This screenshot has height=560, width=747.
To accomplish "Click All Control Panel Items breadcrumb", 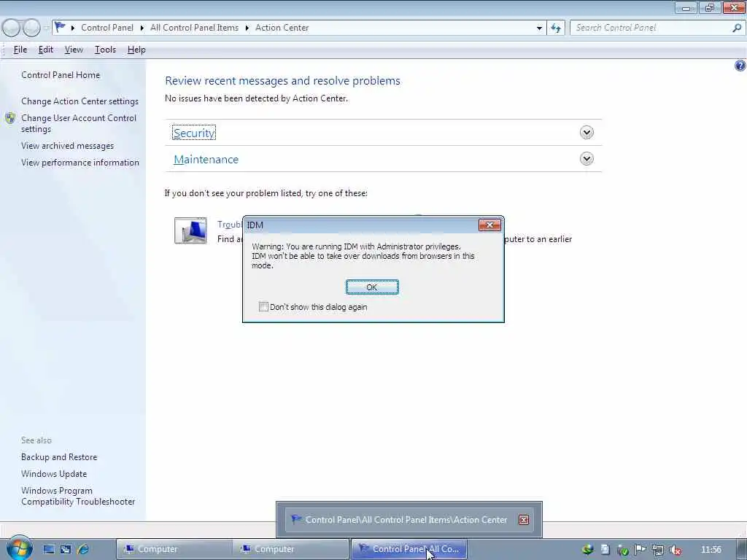I will coord(194,28).
